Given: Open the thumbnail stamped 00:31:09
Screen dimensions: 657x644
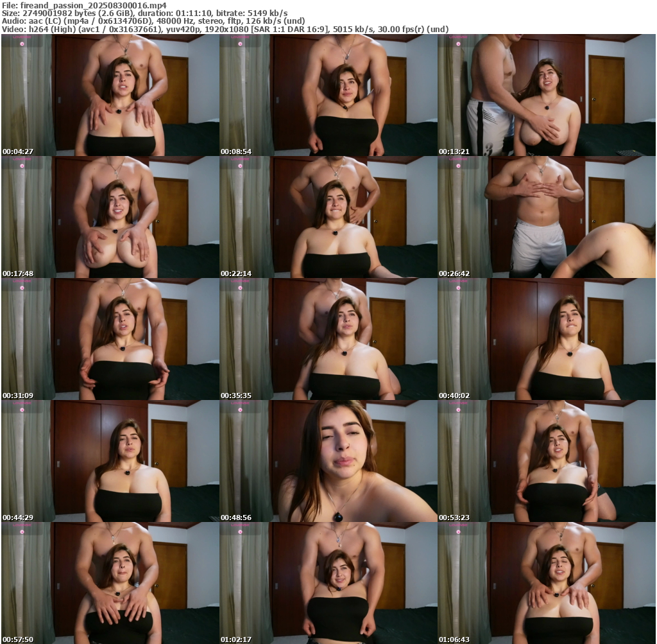Looking at the screenshot, I should [x=110, y=339].
